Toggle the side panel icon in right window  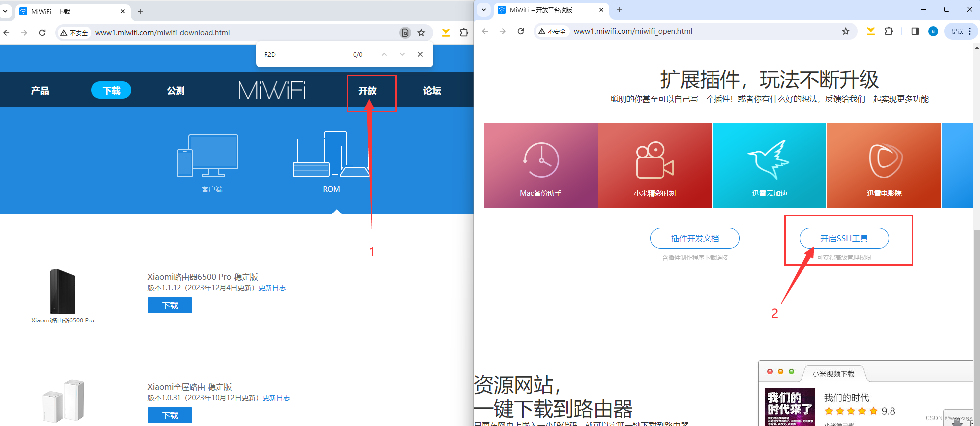click(x=915, y=31)
